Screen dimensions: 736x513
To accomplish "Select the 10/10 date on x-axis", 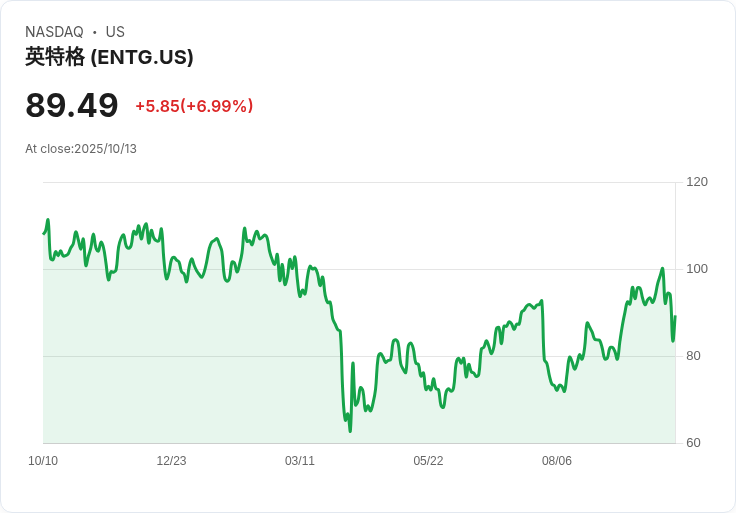I will (x=43, y=461).
